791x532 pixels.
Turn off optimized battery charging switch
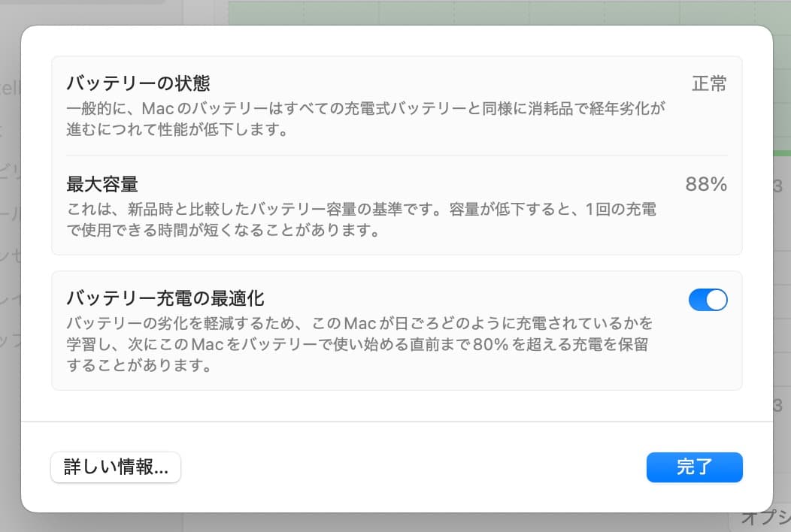click(708, 299)
